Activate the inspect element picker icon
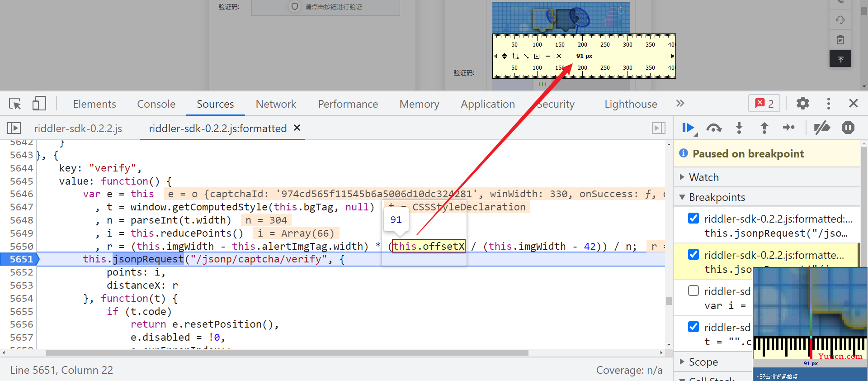The height and width of the screenshot is (381, 868). [15, 104]
